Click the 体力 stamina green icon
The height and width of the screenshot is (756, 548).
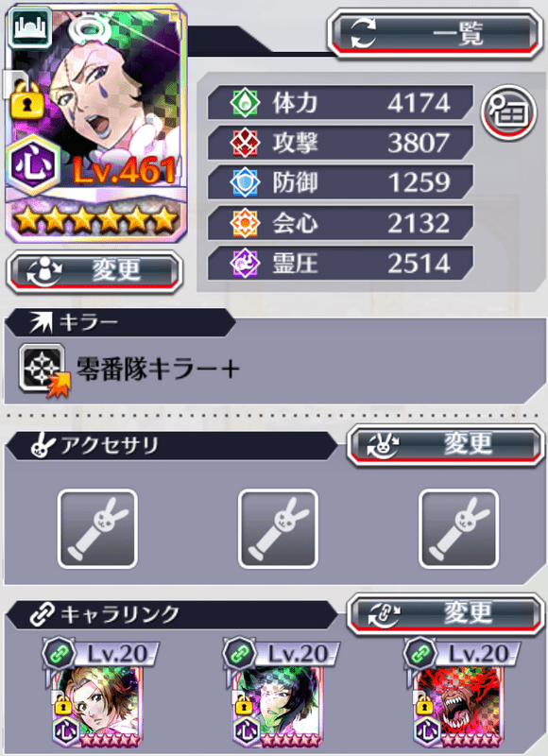[245, 102]
